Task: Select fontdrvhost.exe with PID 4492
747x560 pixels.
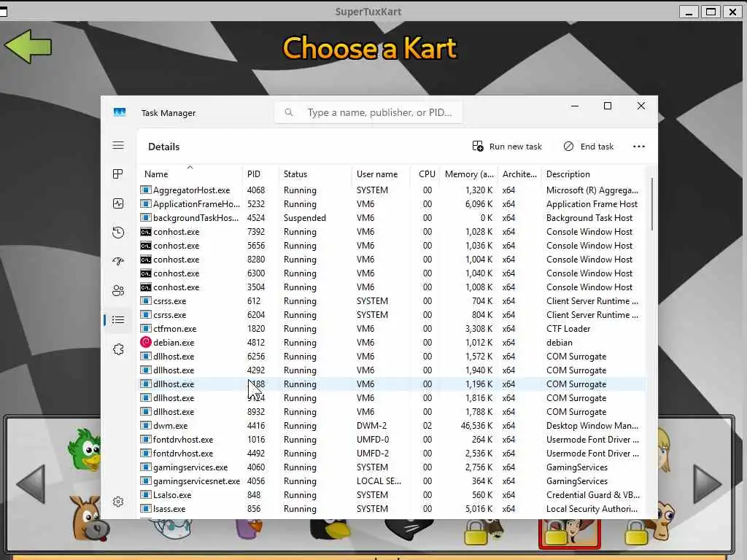Action: 183,454
